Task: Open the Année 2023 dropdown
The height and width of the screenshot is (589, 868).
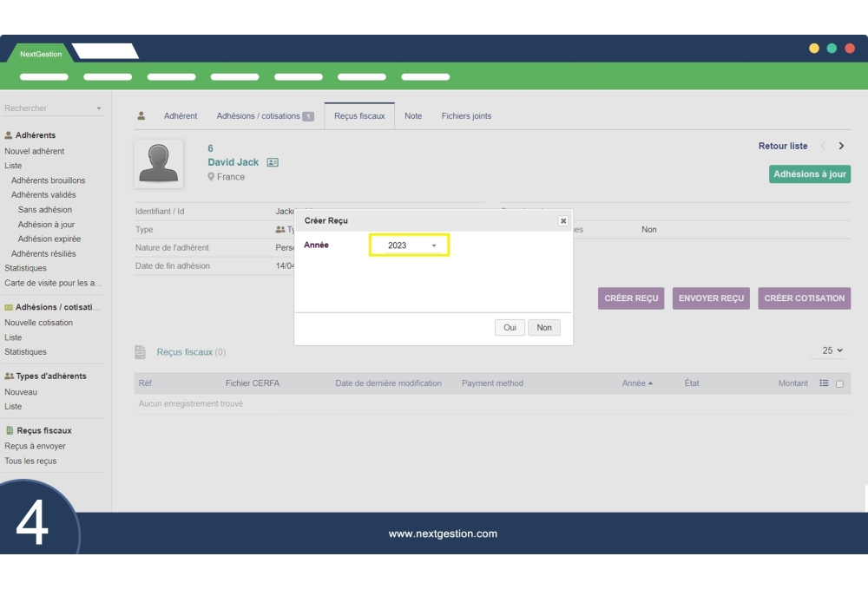Action: pos(409,245)
